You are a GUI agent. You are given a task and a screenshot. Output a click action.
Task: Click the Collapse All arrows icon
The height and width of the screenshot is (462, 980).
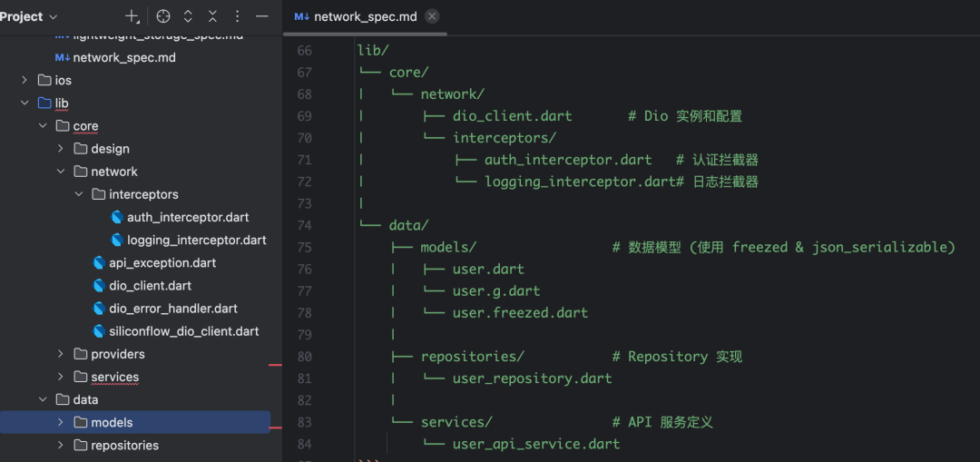coord(212,17)
